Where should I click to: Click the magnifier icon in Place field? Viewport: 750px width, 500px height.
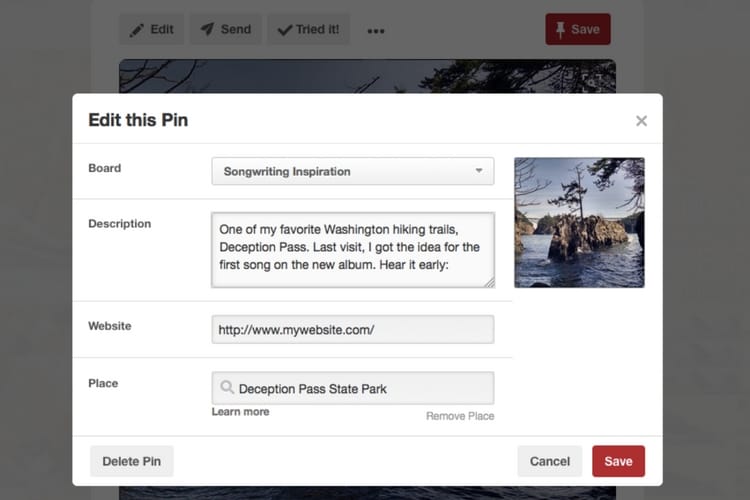point(227,388)
